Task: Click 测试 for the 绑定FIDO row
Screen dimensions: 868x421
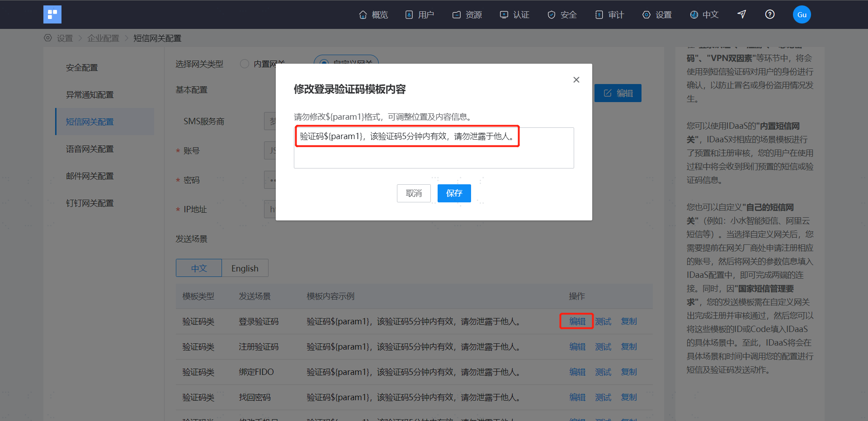Action: point(603,372)
